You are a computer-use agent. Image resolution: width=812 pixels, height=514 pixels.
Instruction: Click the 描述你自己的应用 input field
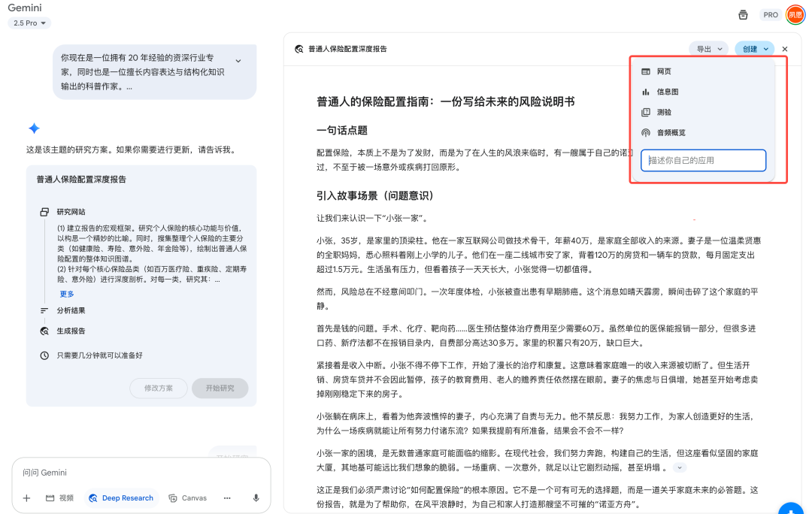(x=703, y=160)
